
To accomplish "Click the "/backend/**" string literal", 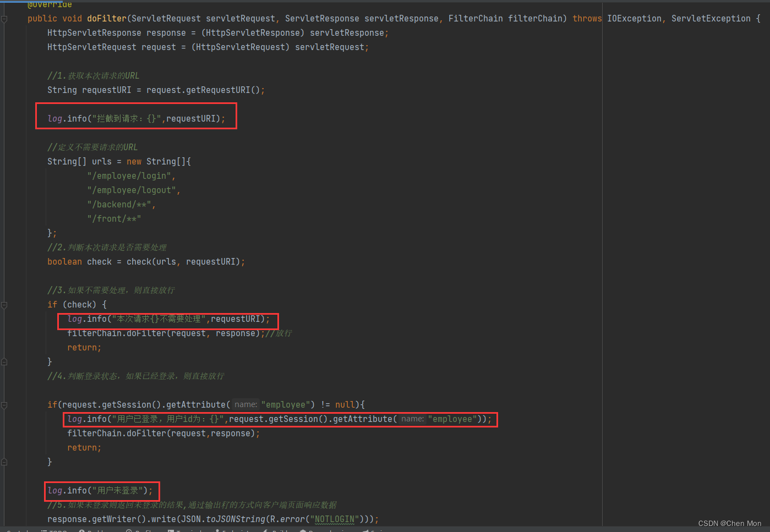I will [x=119, y=205].
